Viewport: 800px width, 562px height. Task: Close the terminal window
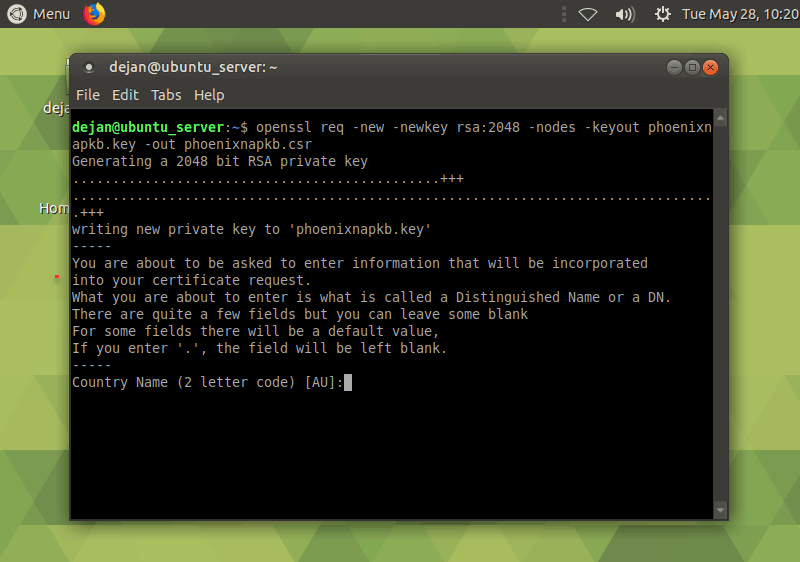pos(710,67)
